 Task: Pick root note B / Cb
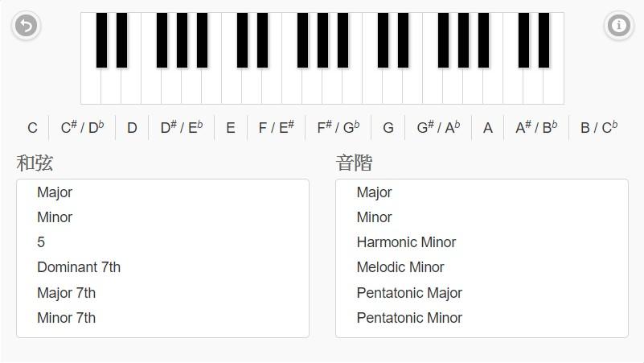[x=599, y=127]
